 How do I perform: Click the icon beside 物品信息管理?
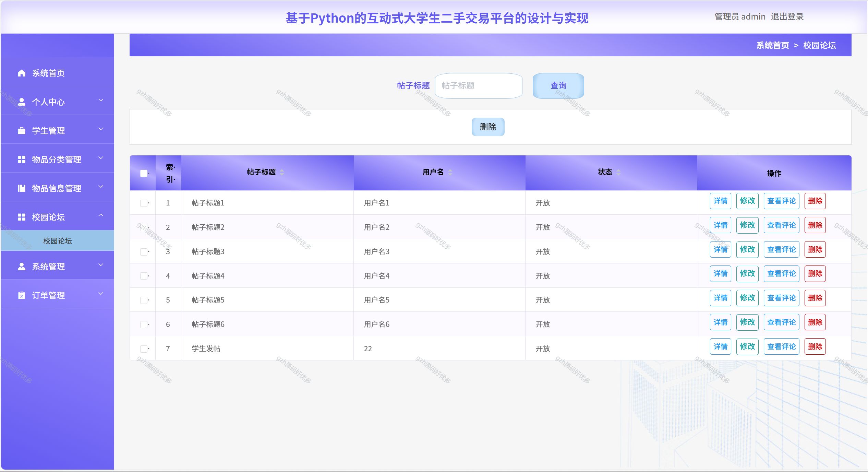pyautogui.click(x=22, y=188)
